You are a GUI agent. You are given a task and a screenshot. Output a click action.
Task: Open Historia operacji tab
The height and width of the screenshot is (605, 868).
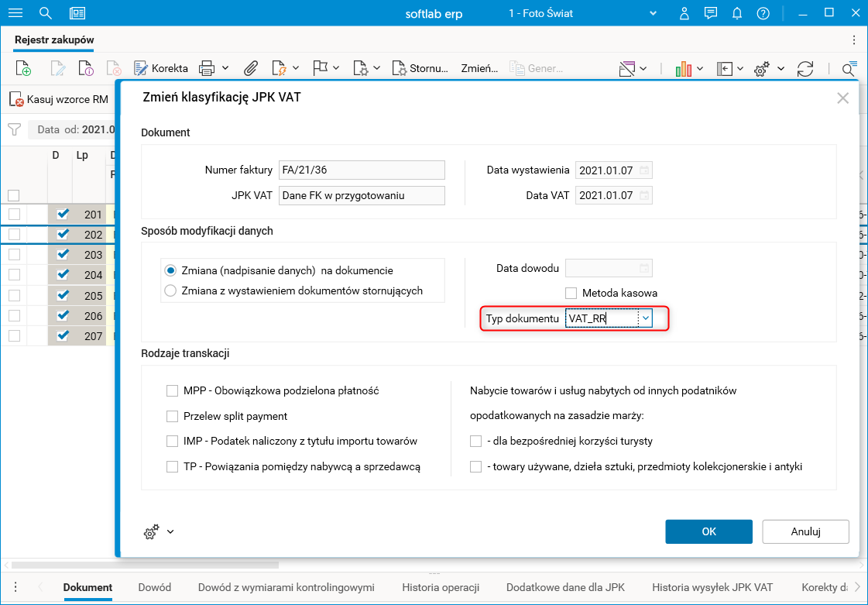tap(441, 587)
